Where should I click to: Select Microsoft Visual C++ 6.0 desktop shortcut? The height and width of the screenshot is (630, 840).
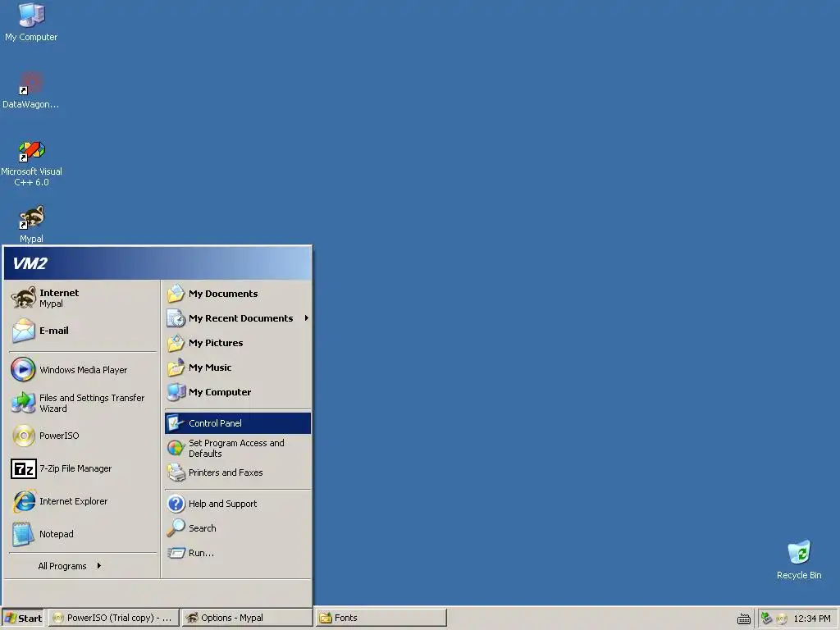(31, 163)
